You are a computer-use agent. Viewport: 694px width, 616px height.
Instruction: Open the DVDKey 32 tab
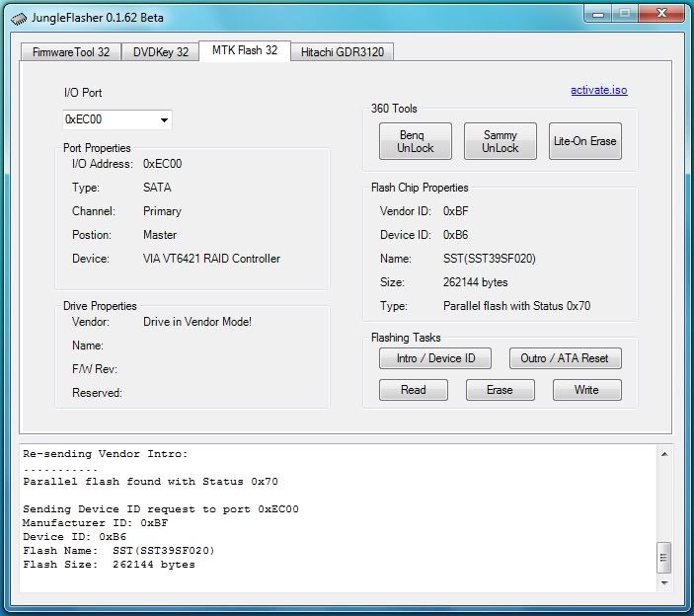pyautogui.click(x=161, y=51)
